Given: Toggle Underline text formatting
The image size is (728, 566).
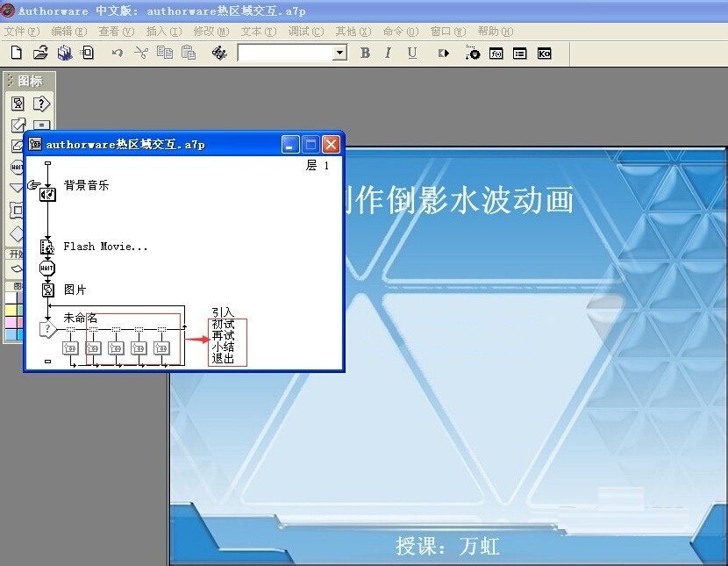Looking at the screenshot, I should (412, 53).
